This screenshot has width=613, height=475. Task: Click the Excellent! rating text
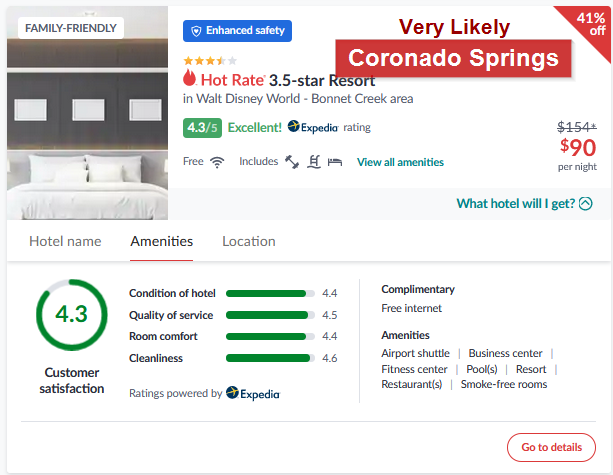pyautogui.click(x=255, y=128)
